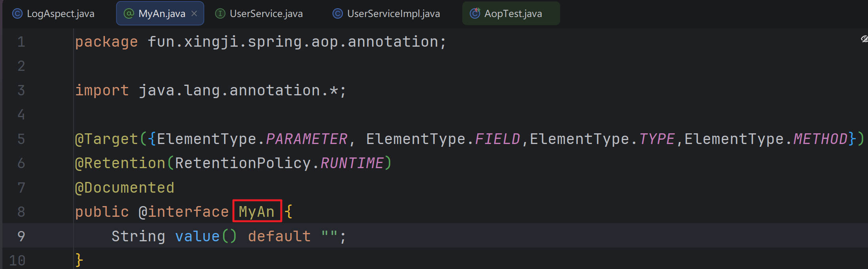Click line number 9 in the gutter
This screenshot has height=269, width=868.
(21, 236)
